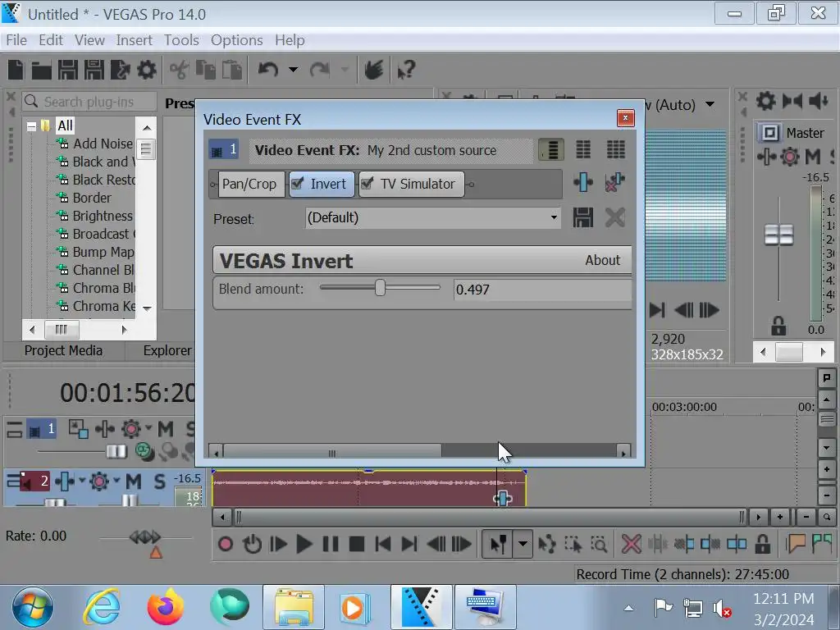Mute audio track 2 with the M button

[x=134, y=481]
